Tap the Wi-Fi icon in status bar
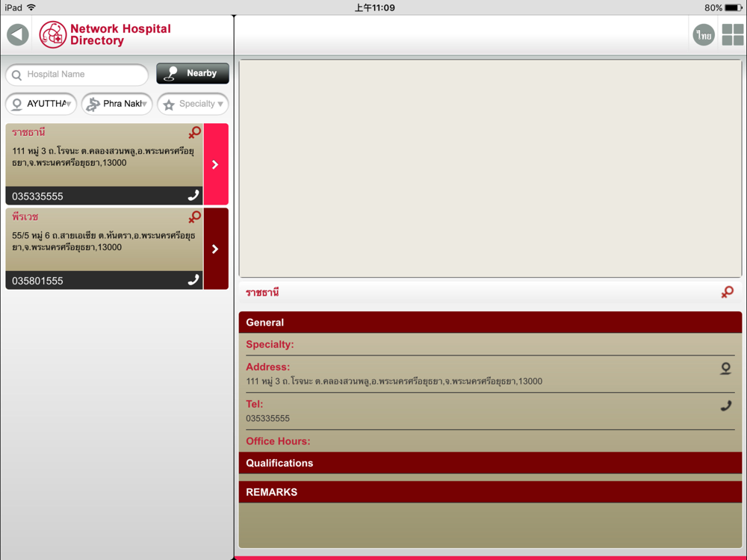The image size is (747, 560). click(x=31, y=7)
